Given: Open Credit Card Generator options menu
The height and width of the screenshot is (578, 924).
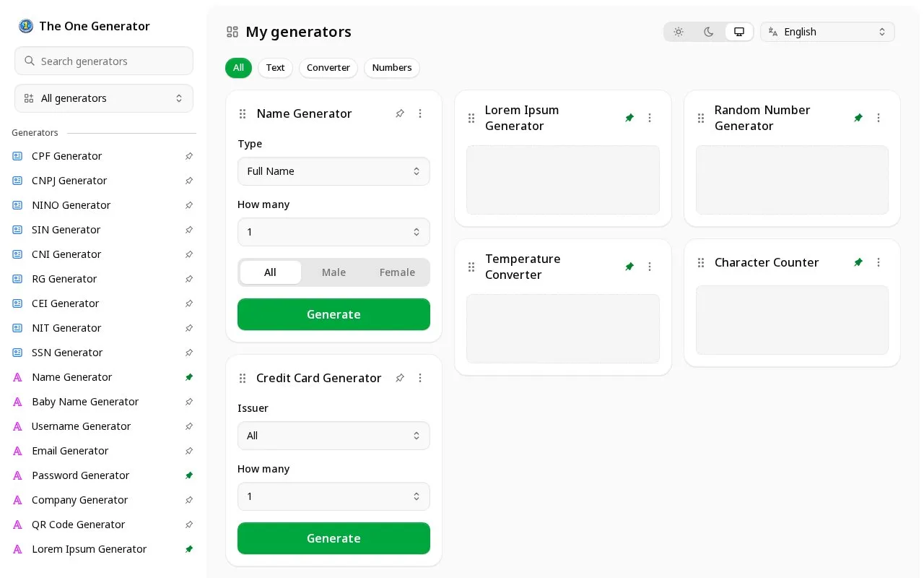Looking at the screenshot, I should pyautogui.click(x=420, y=378).
